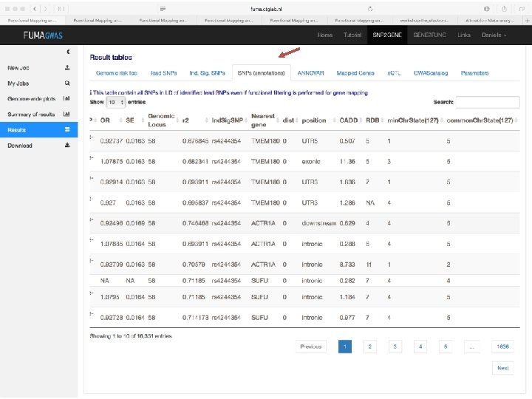Click chart icon next to Genome-wide plots
This screenshot has width=532, height=399.
(66, 98)
